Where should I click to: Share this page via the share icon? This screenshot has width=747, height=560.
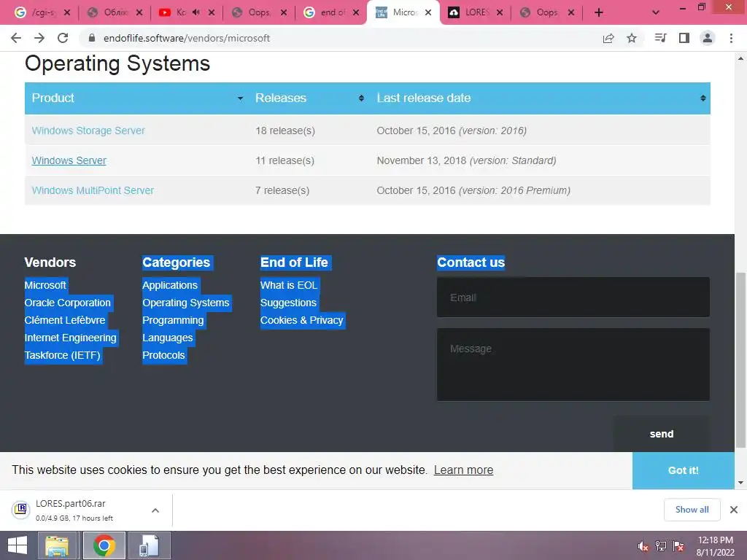coord(608,38)
